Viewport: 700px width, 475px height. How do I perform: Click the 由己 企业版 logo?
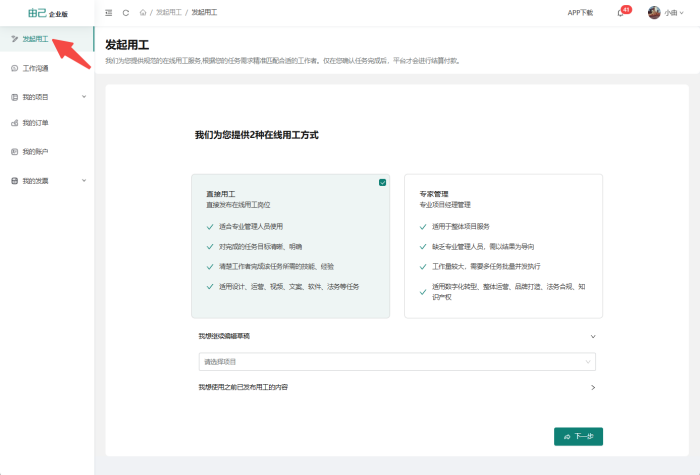pyautogui.click(x=48, y=13)
